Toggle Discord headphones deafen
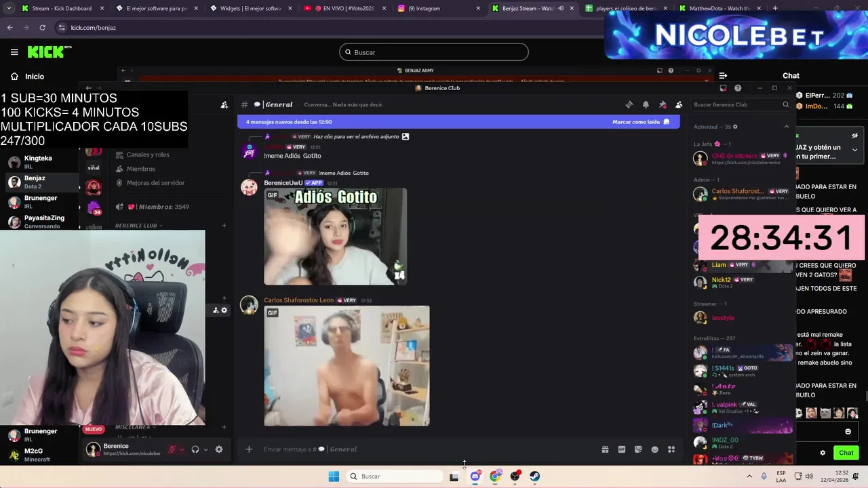The width and height of the screenshot is (868, 488). (x=195, y=449)
